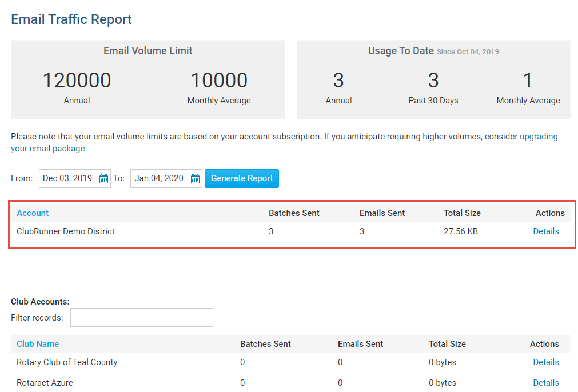Click the 10000 monthly average limit figure
This screenshot has height=392, width=578.
218,81
